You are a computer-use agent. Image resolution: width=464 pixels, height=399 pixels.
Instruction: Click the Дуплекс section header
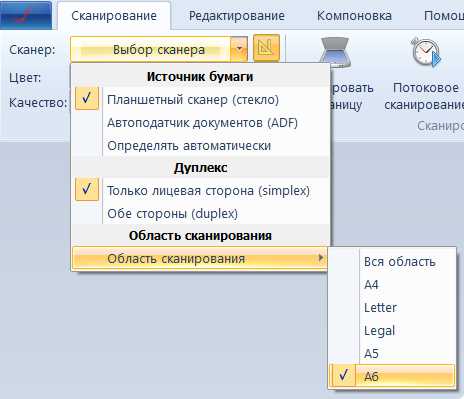coord(200,168)
